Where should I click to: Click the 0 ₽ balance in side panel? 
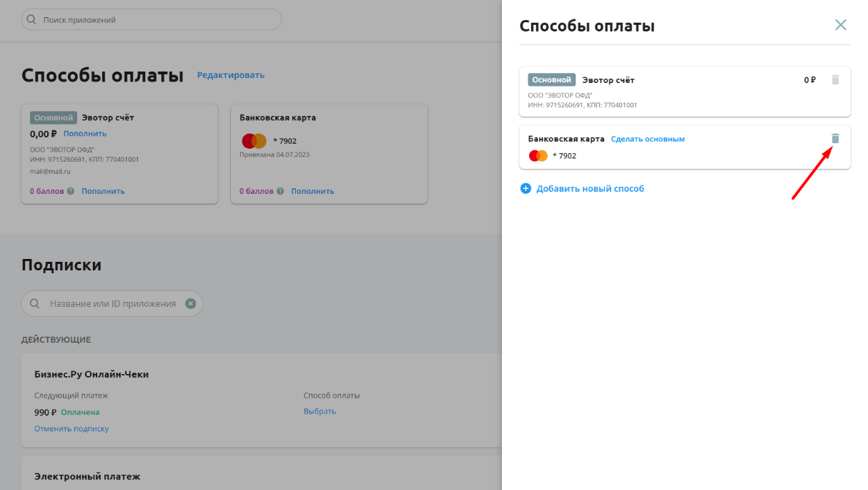pyautogui.click(x=809, y=80)
